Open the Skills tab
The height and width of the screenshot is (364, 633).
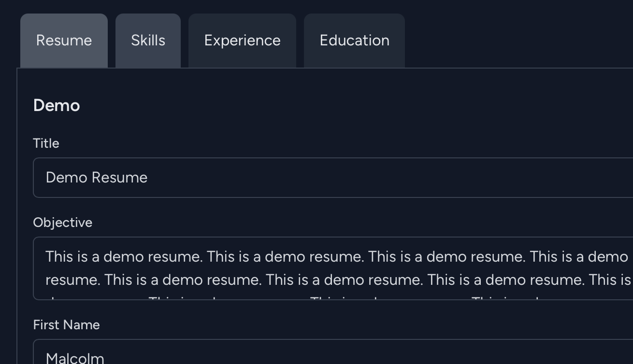[148, 41]
